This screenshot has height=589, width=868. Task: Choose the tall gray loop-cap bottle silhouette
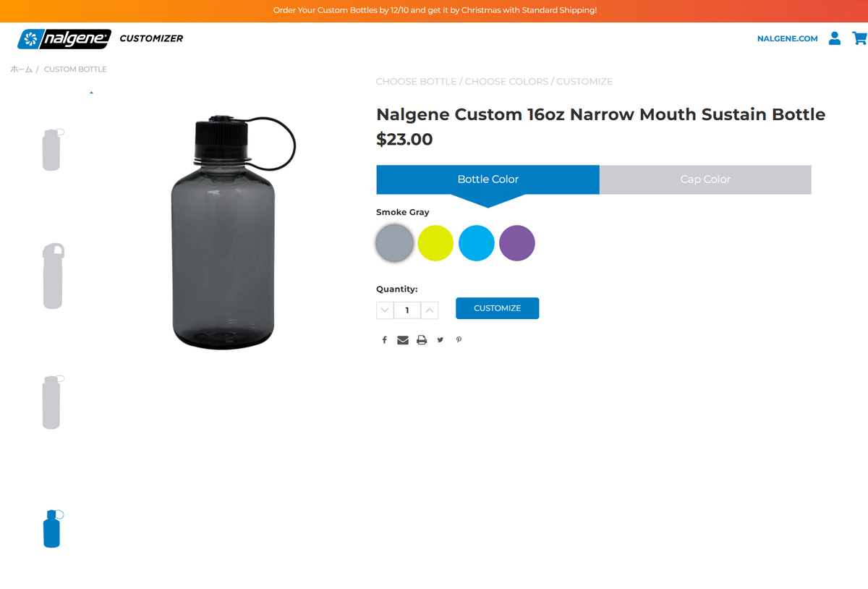53,276
